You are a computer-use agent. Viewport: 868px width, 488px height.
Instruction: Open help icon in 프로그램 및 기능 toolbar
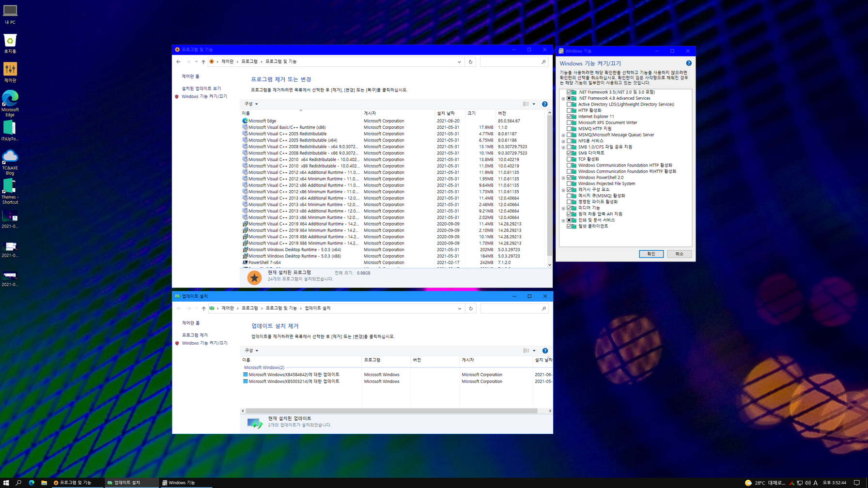coord(545,104)
